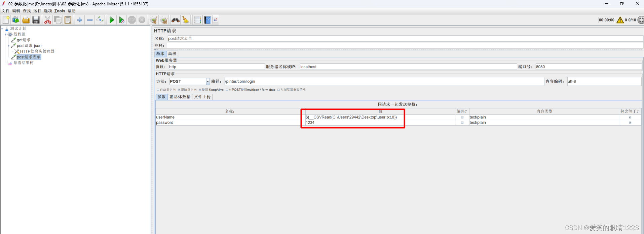Open the Function Helper list icon
Screen dimensions: 644x234
[x=197, y=20]
